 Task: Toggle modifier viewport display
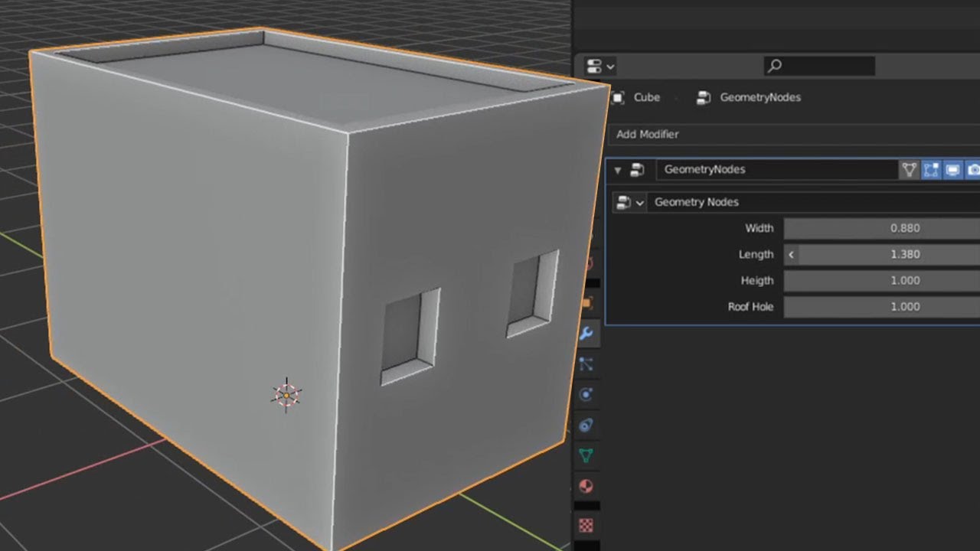[952, 170]
